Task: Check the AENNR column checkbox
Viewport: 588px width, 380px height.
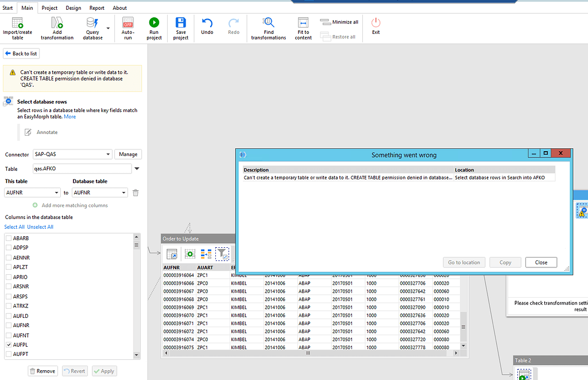Action: point(9,258)
